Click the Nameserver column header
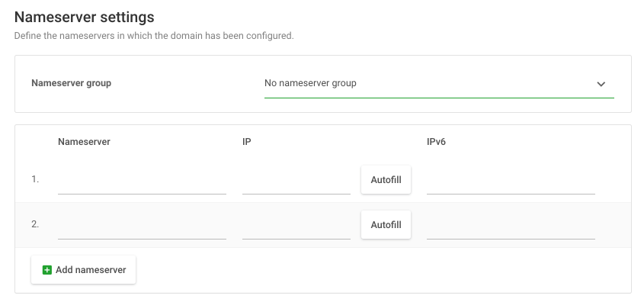 (x=84, y=141)
